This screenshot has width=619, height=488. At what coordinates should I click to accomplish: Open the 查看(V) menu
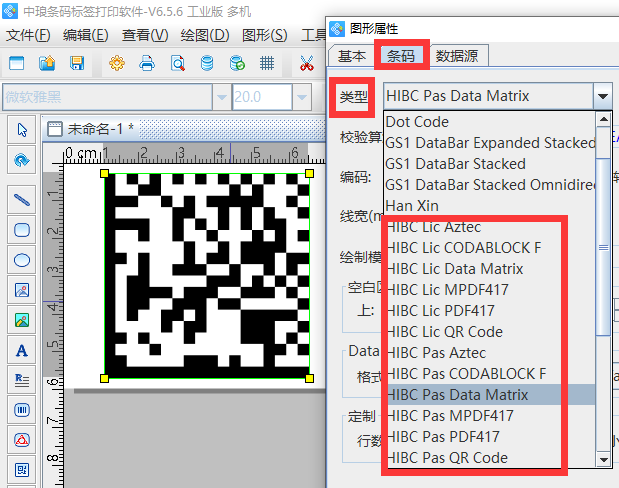145,36
